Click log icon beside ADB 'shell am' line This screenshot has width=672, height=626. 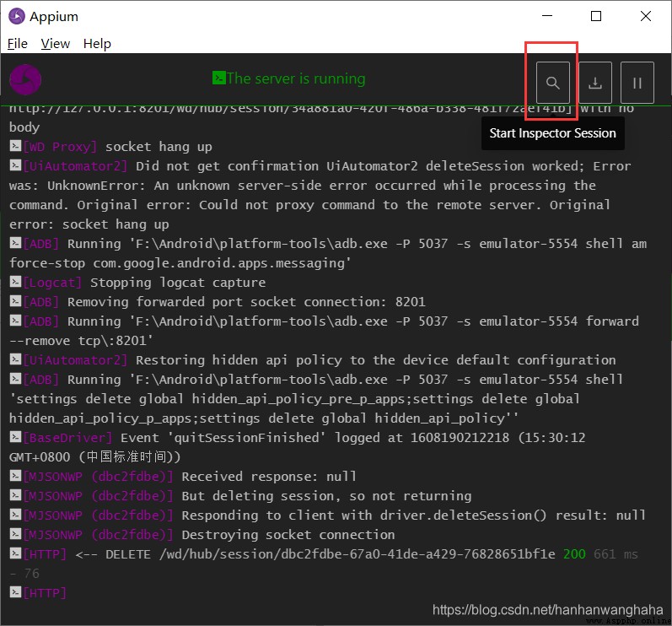15,243
